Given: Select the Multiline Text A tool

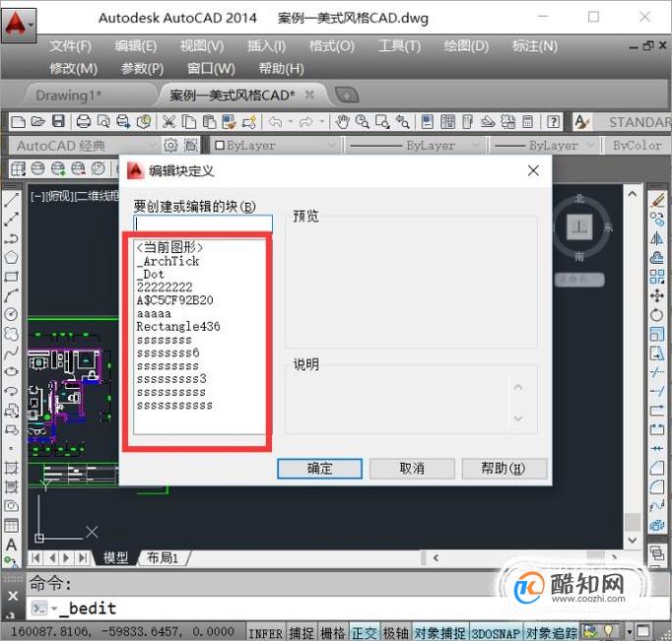Looking at the screenshot, I should pos(12,545).
